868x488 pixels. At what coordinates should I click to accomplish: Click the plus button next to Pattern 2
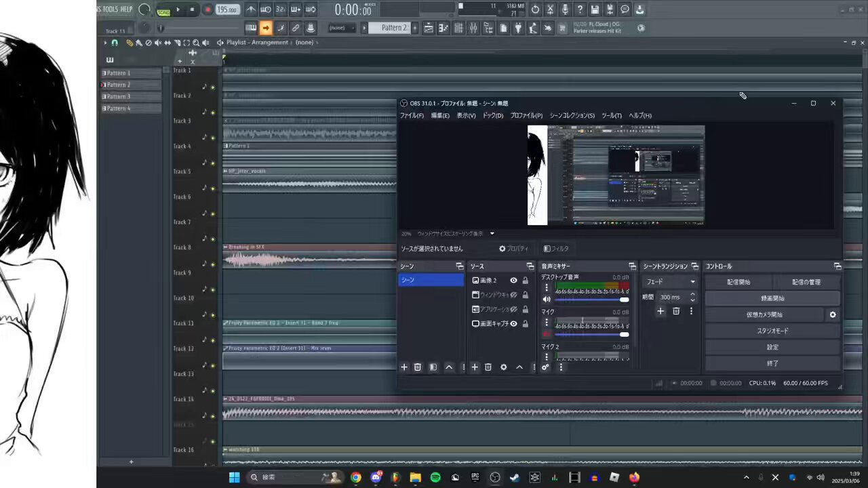click(x=416, y=28)
